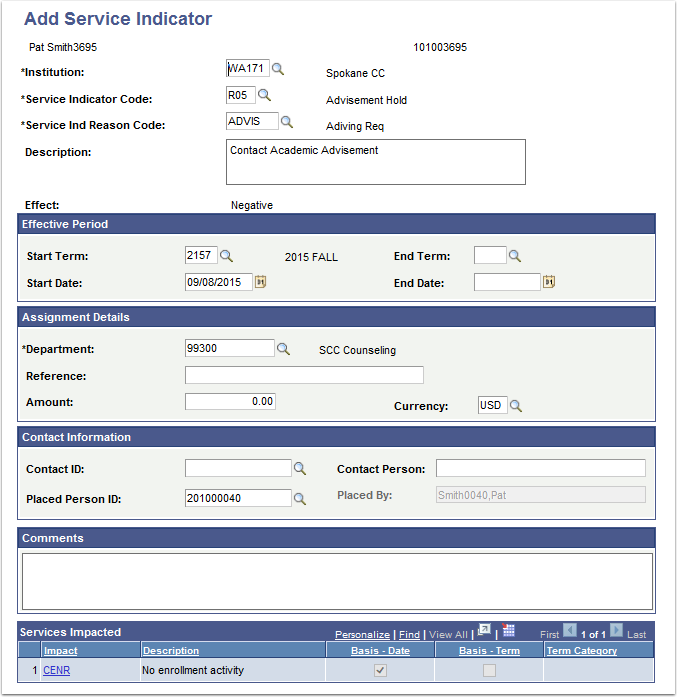
Task: Click into the Description text box
Action: (x=376, y=162)
